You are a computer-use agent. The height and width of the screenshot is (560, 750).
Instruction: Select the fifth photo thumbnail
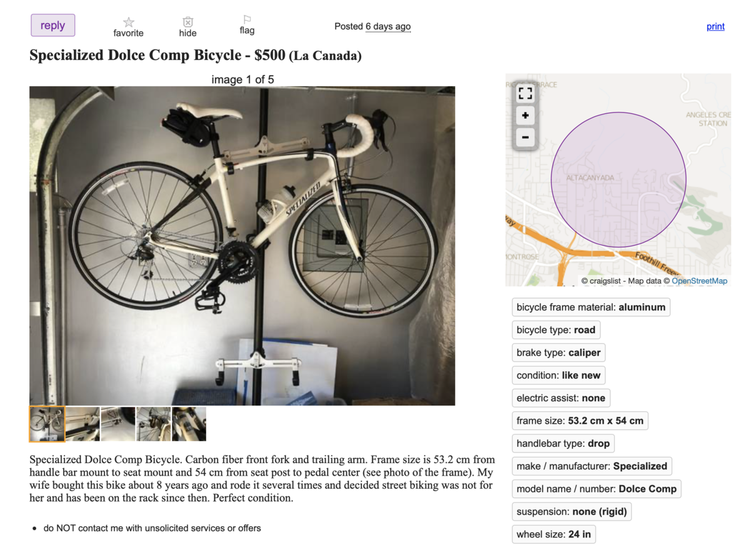click(189, 424)
